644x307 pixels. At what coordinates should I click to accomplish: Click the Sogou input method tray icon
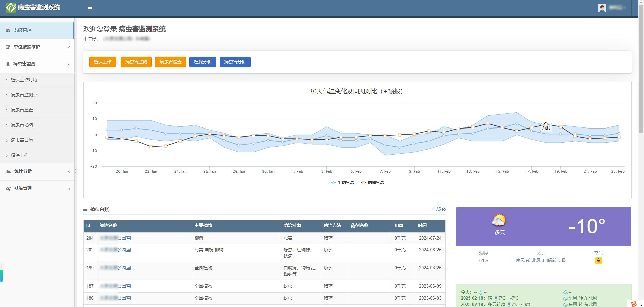(x=634, y=304)
